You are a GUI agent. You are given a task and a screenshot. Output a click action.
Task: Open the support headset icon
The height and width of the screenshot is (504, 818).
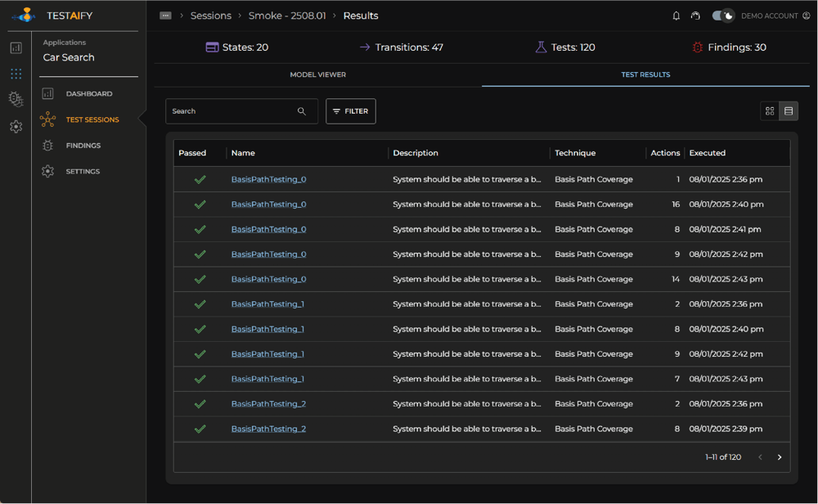click(x=695, y=16)
